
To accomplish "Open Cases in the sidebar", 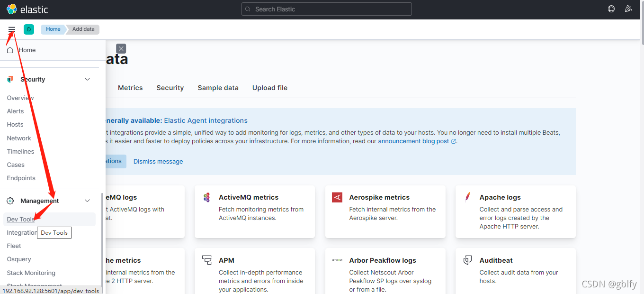I will (16, 165).
